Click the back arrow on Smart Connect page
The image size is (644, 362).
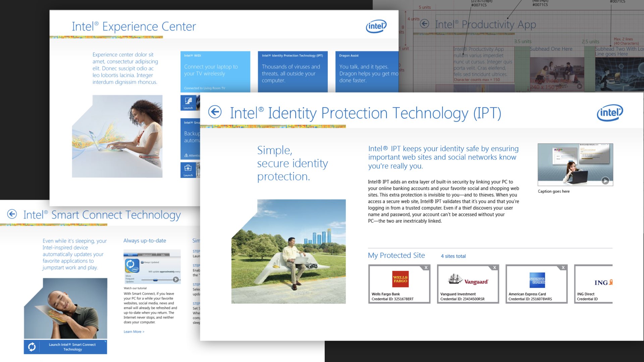[12, 214]
